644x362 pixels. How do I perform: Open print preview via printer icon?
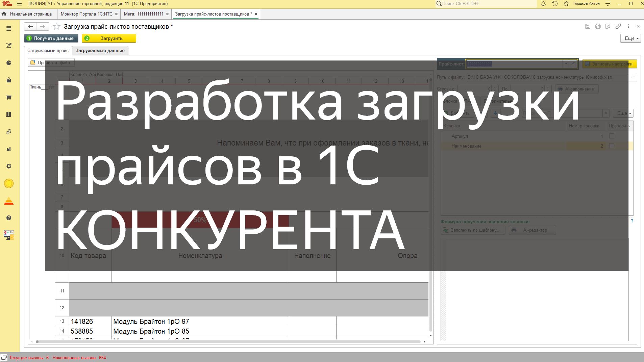coord(597,26)
